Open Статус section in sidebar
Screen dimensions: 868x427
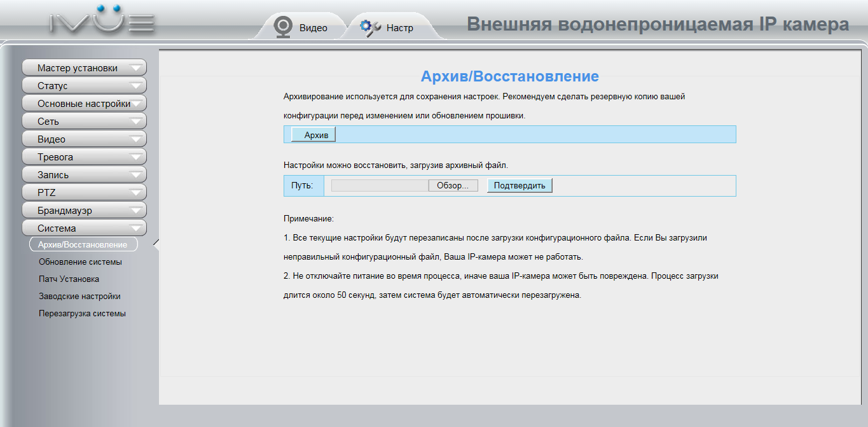[x=84, y=85]
